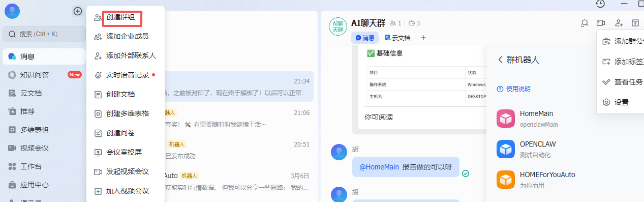Open the conversation timestamped 21:06
644x202 pixels.
(x=239, y=118)
